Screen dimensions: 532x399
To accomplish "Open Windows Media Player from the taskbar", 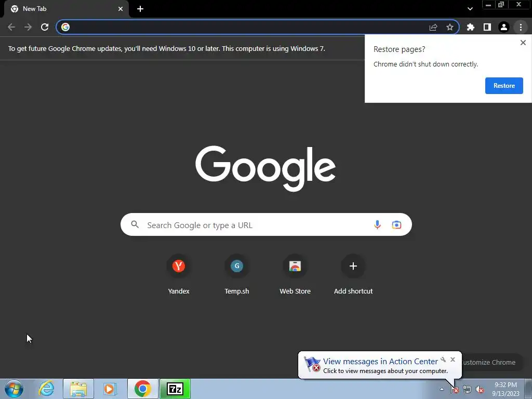I will pyautogui.click(x=110, y=389).
